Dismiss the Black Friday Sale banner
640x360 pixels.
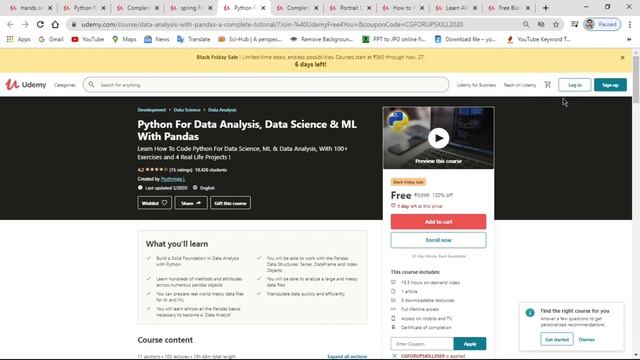[622, 58]
